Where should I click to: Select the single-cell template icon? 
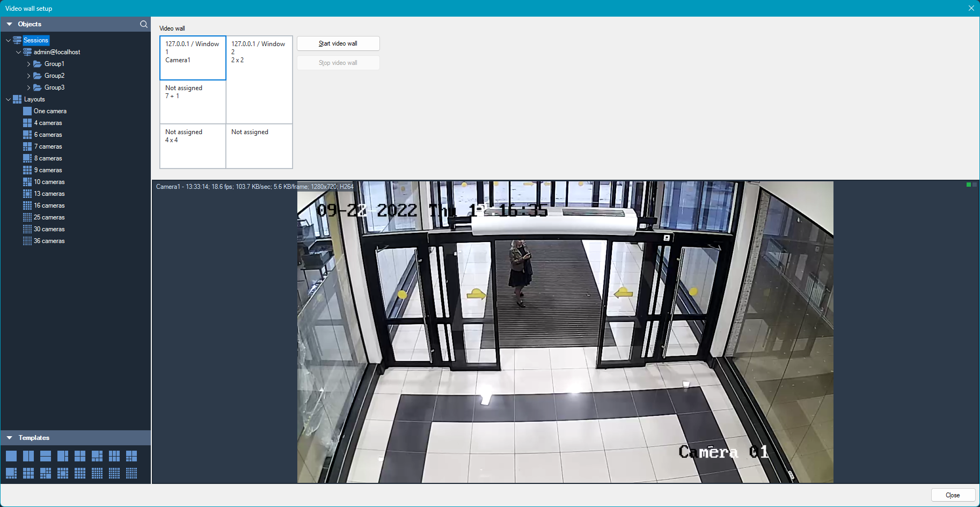tap(11, 456)
